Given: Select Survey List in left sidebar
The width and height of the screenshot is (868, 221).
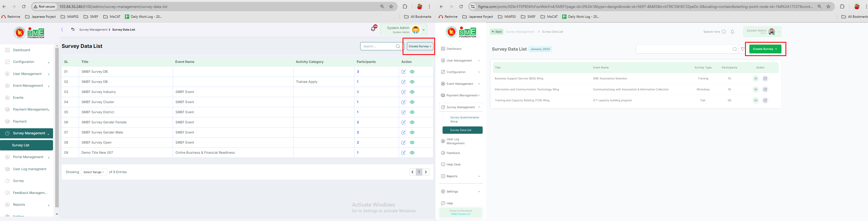Looking at the screenshot, I should 27,145.
